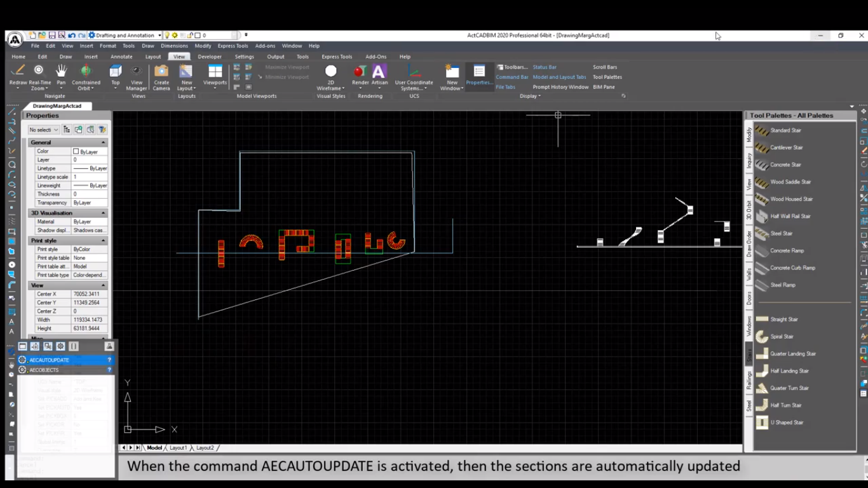This screenshot has height=488, width=868.
Task: Click the Linetype scale value field
Action: (x=89, y=177)
